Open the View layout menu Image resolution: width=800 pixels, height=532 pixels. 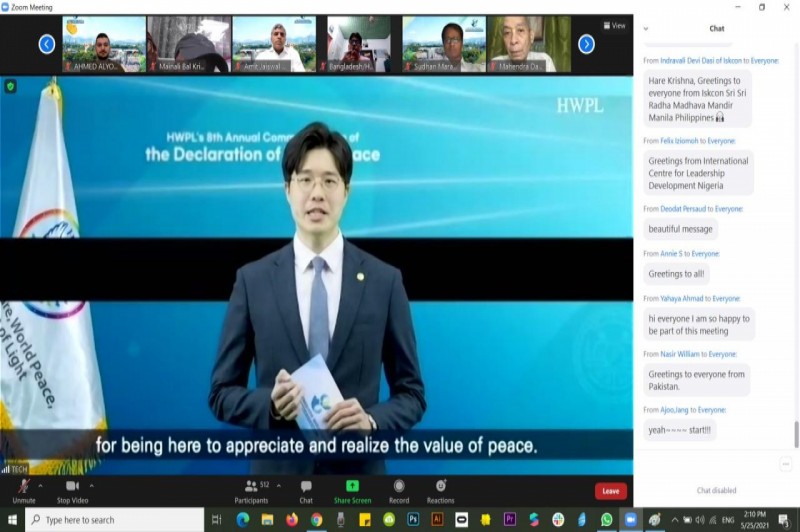coord(614,26)
